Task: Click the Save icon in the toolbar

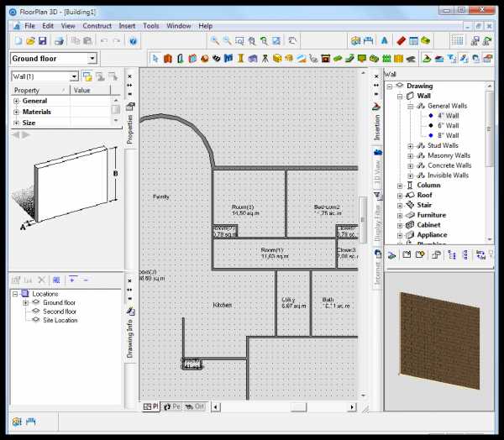Action: pyautogui.click(x=42, y=40)
